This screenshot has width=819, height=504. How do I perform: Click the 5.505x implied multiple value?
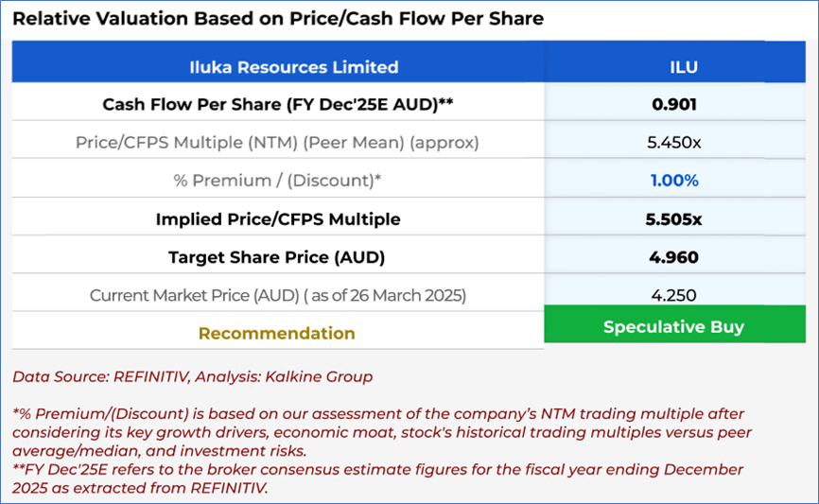pos(673,219)
